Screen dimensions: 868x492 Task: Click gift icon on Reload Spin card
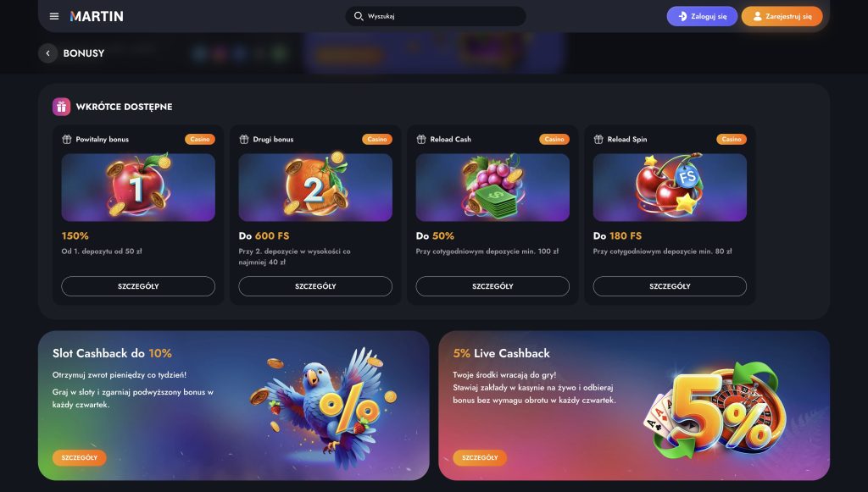click(598, 140)
